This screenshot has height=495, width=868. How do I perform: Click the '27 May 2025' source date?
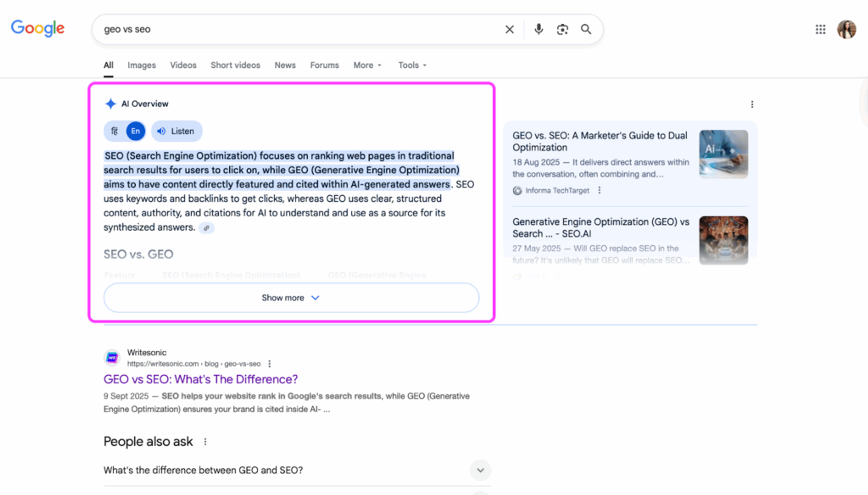pos(537,249)
